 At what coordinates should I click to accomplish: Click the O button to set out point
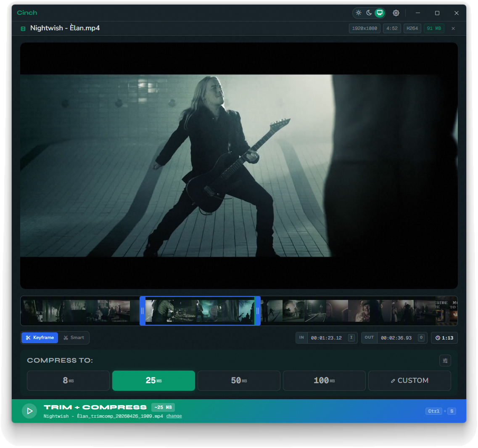click(x=421, y=337)
